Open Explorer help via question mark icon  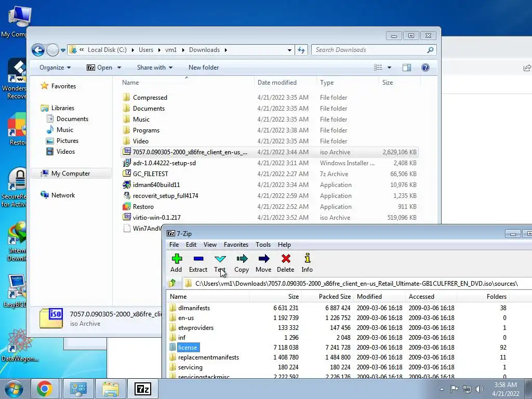(x=425, y=68)
